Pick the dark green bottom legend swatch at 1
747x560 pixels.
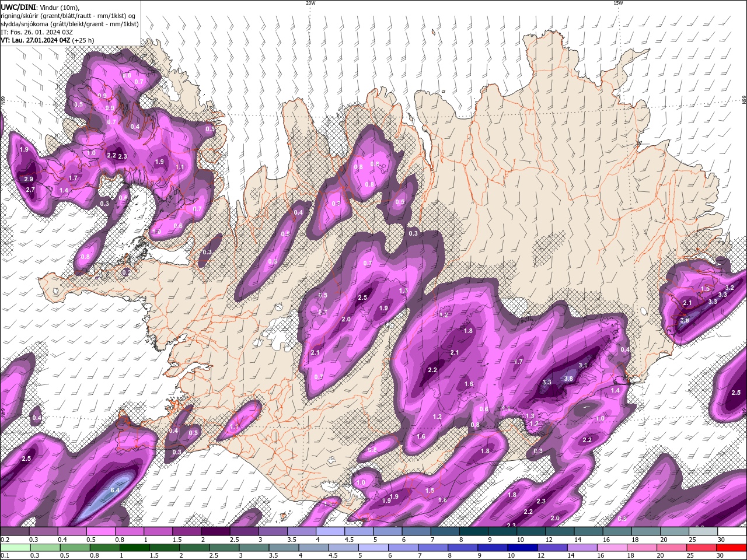pyautogui.click(x=134, y=548)
